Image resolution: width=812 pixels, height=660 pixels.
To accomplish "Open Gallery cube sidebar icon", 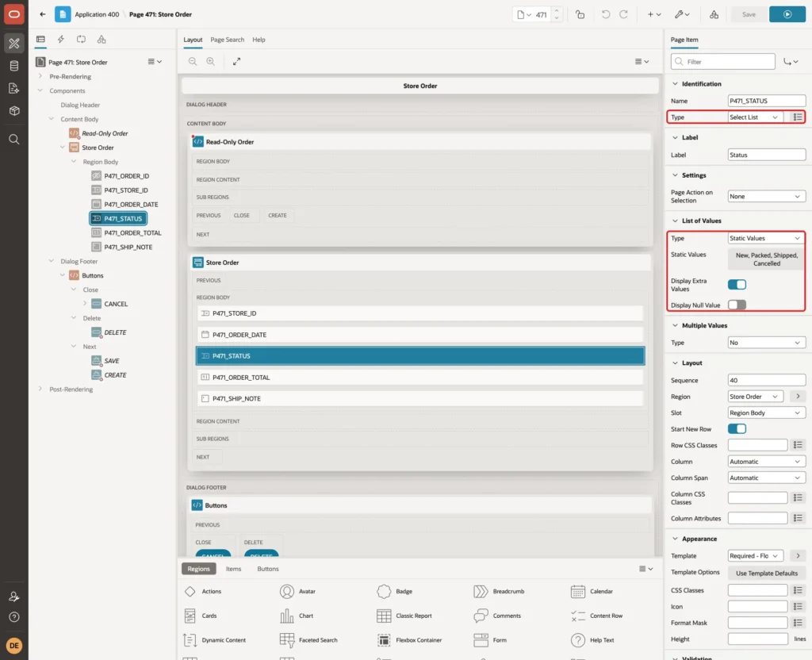I will pos(14,110).
